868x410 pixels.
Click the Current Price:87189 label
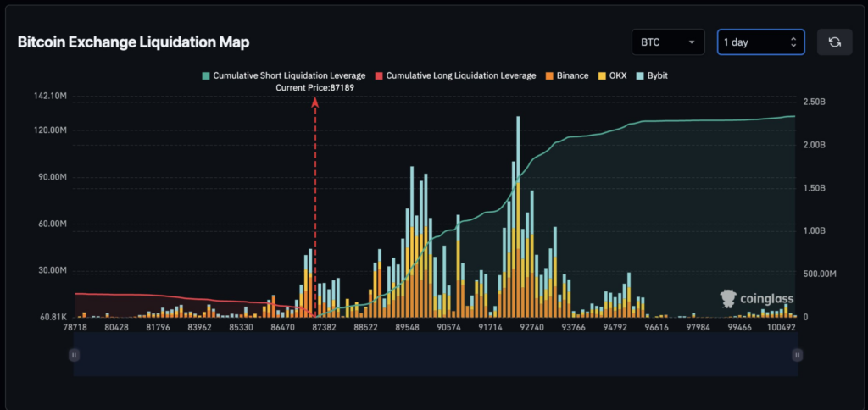coord(315,88)
